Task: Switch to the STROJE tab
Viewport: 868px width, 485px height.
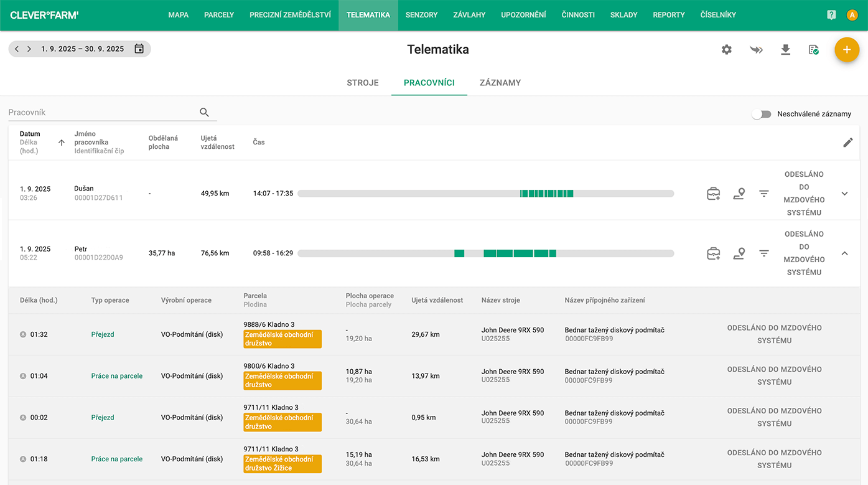Action: pyautogui.click(x=363, y=82)
